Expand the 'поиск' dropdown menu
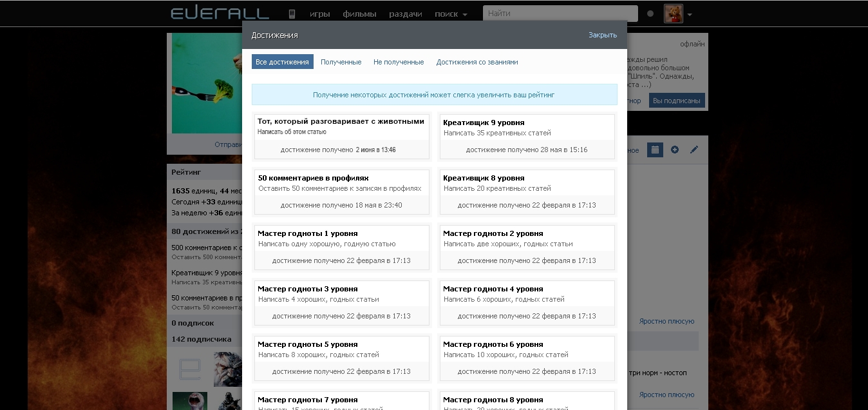Image resolution: width=868 pixels, height=410 pixels. pos(450,14)
